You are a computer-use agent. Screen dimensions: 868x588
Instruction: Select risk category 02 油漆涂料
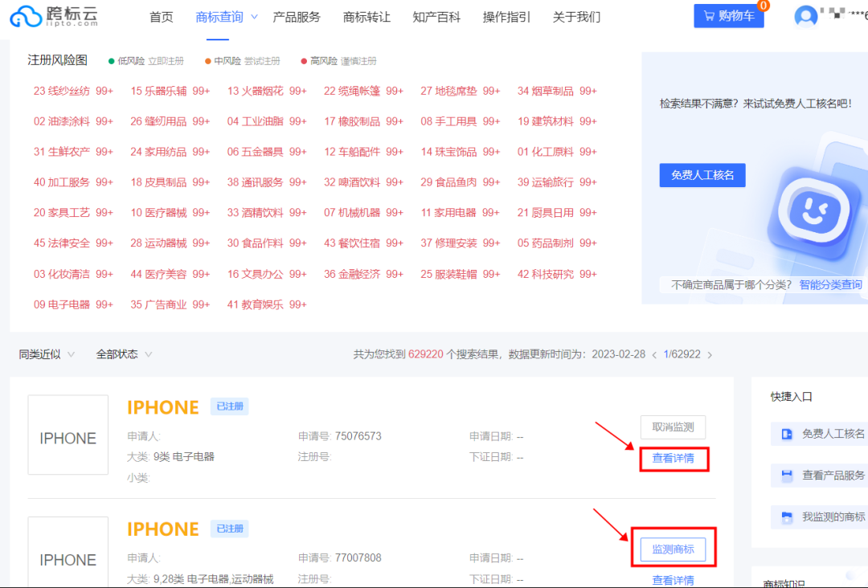(73, 121)
